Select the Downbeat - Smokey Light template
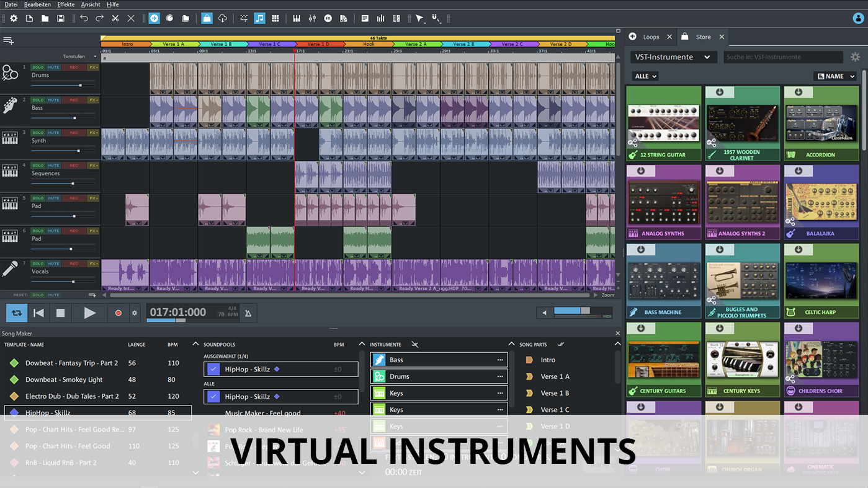868x488 pixels. [64, 379]
